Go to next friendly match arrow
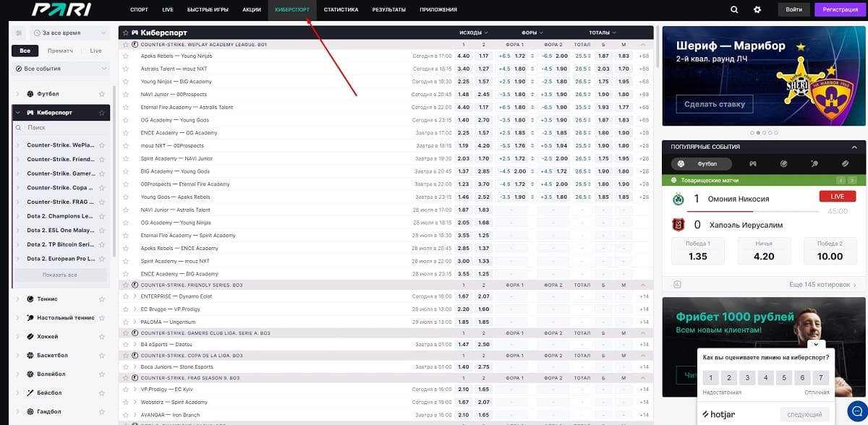 click(x=852, y=179)
